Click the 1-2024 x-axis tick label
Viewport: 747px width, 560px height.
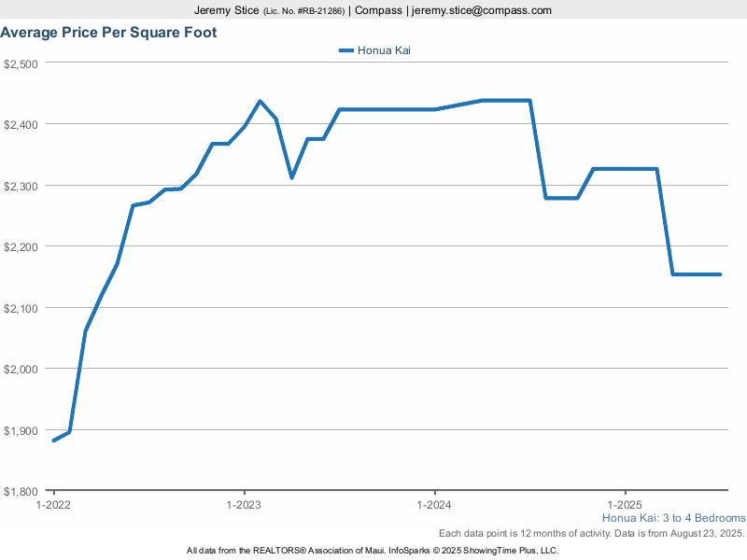434,505
